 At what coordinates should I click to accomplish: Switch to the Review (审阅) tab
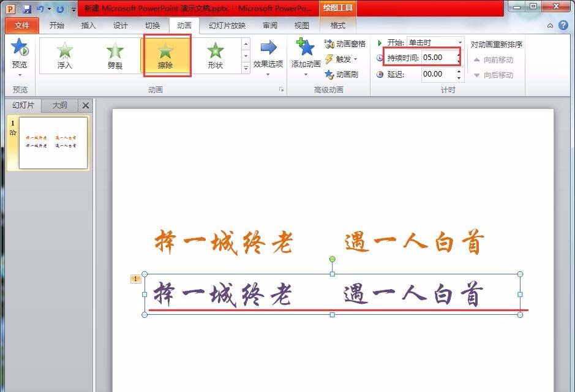click(x=270, y=25)
